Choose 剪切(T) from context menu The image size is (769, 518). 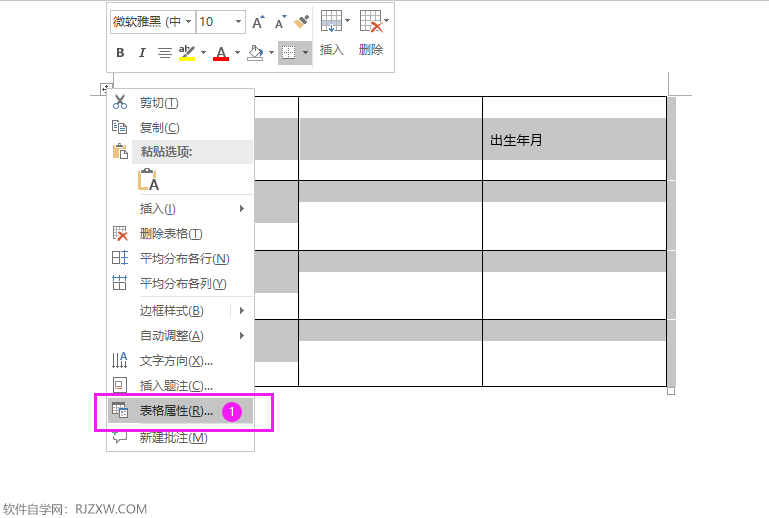coord(180,103)
